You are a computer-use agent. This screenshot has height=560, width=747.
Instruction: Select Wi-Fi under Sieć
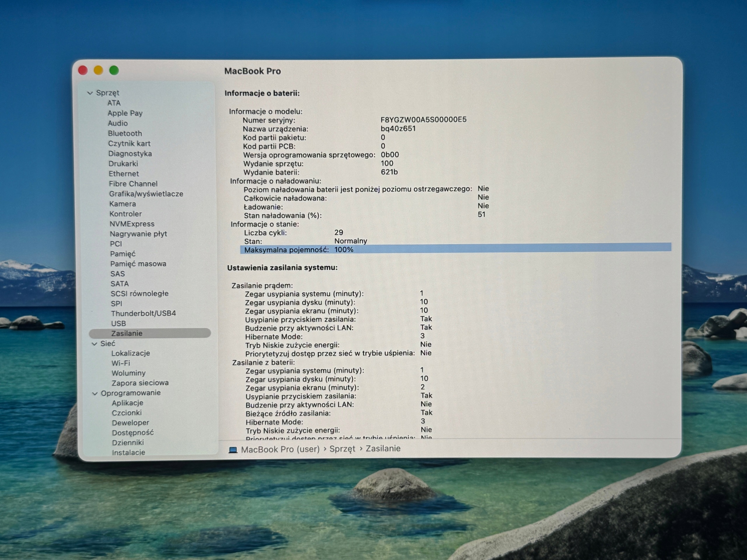[x=121, y=363]
